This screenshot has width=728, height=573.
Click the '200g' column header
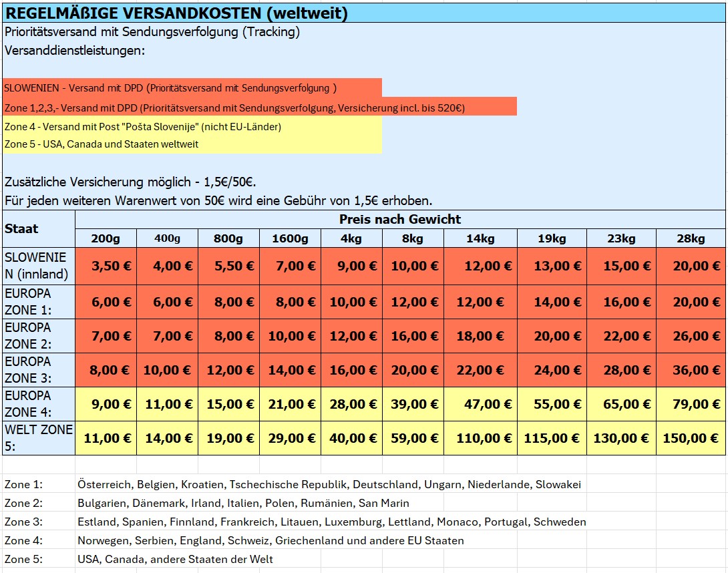pos(106,238)
